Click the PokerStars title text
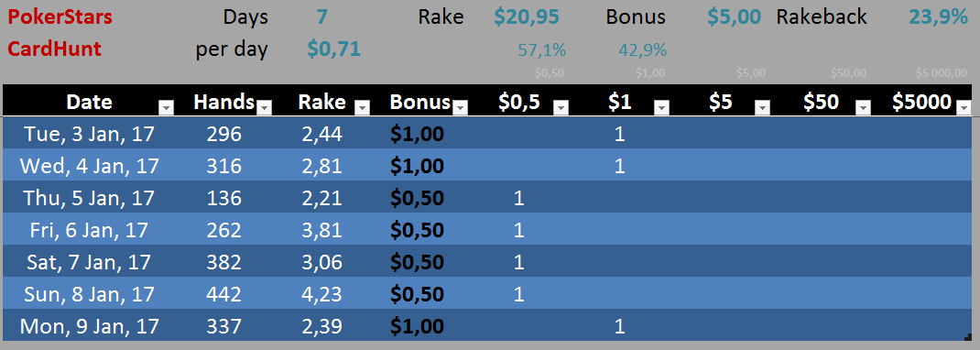The image size is (980, 350). click(60, 16)
